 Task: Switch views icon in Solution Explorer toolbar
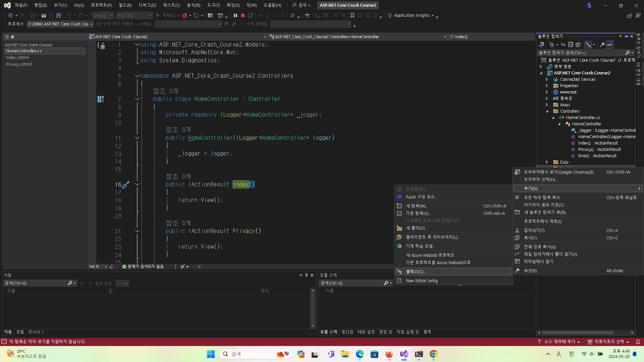coord(541,45)
